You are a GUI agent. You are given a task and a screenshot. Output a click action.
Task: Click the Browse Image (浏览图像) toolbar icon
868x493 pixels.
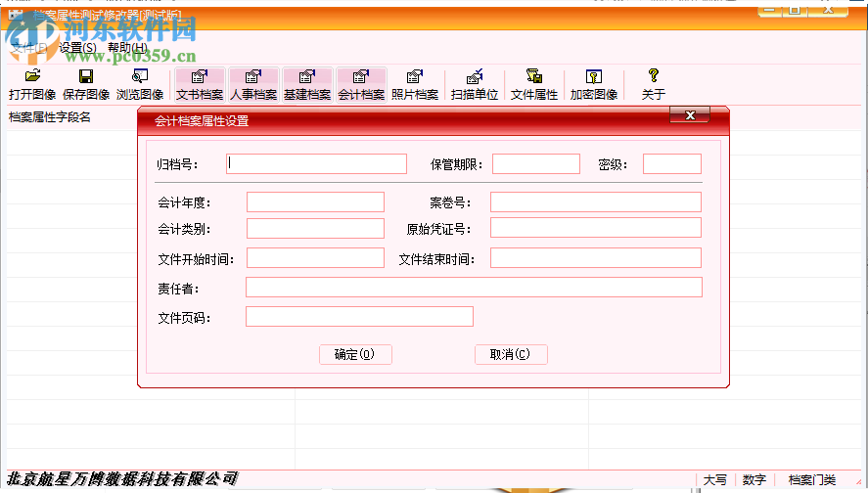(x=140, y=85)
